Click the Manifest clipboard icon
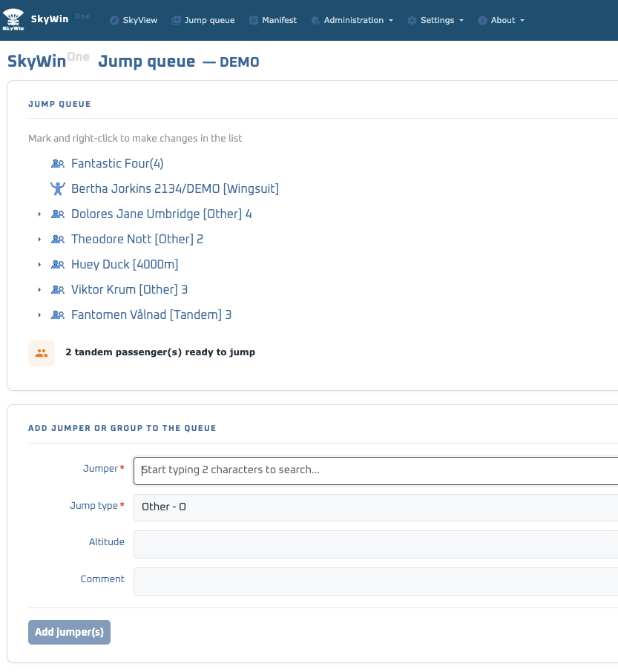This screenshot has width=618, height=672. coord(253,21)
